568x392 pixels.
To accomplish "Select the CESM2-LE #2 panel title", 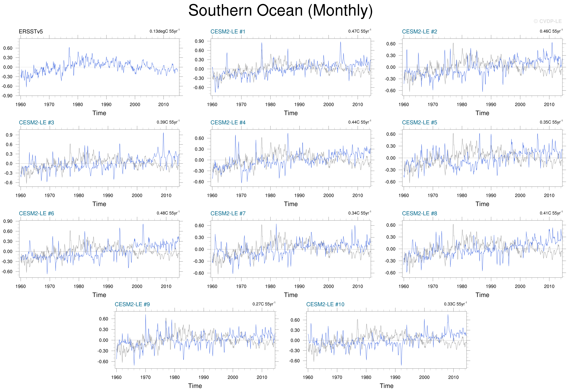I will 419,32.
